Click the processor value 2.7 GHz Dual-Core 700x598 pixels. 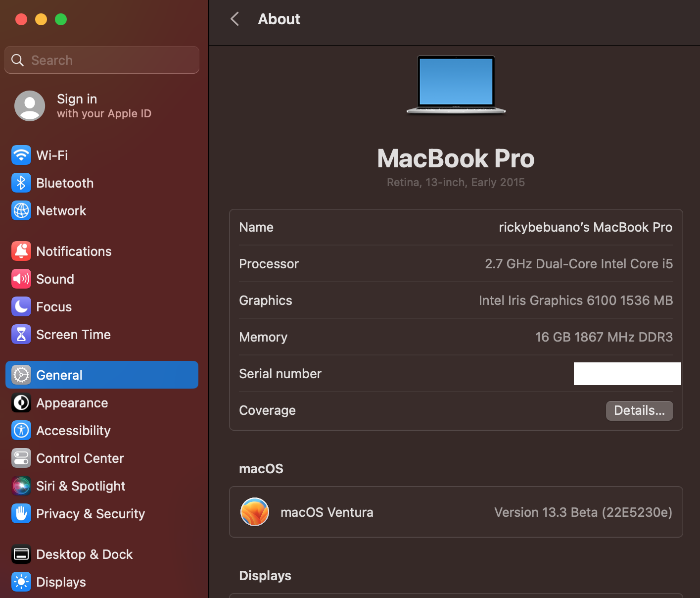click(579, 264)
